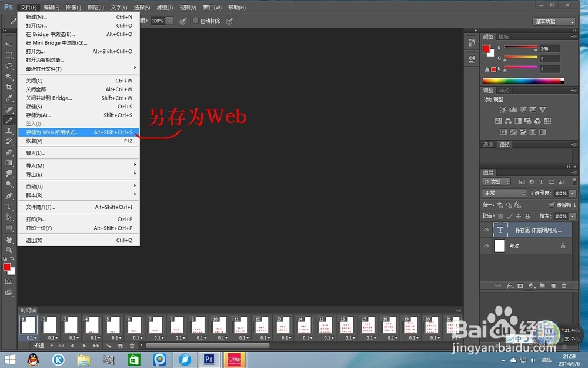Toggle lock all padlock icon
588x368 pixels.
point(527,216)
